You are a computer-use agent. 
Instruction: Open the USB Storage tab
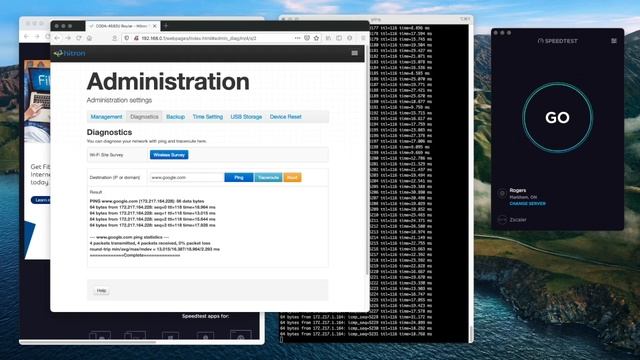pyautogui.click(x=246, y=117)
